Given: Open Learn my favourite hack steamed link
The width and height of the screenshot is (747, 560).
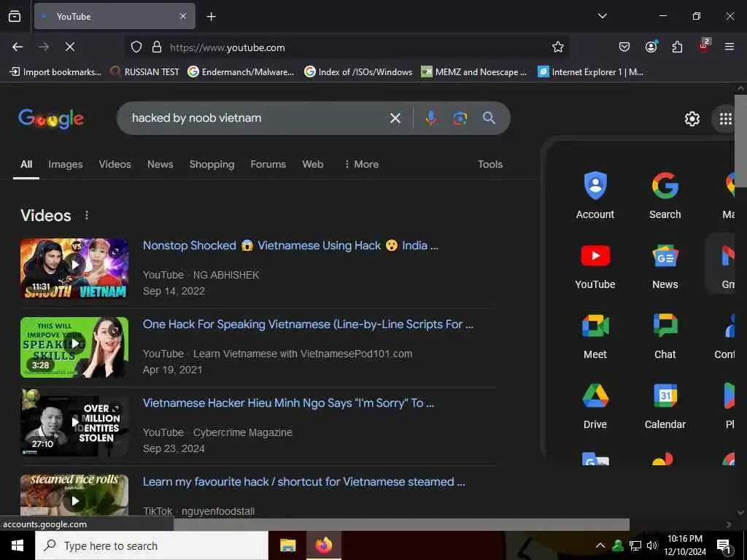Looking at the screenshot, I should (x=304, y=482).
